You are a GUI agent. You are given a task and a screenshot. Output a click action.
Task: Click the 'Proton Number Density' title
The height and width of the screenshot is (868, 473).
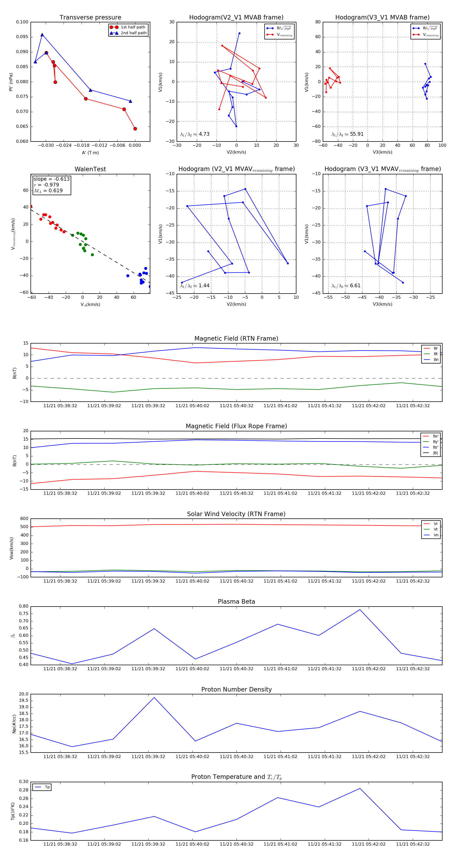[236, 689]
